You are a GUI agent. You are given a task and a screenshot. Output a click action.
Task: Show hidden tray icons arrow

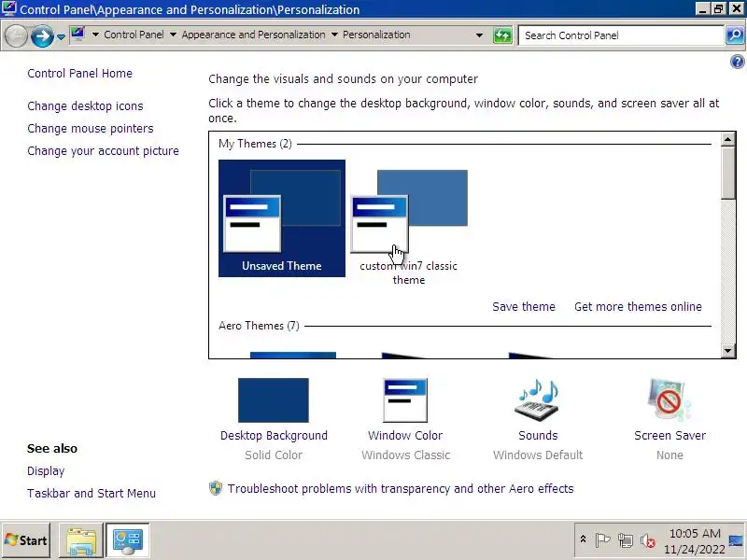tap(583, 539)
